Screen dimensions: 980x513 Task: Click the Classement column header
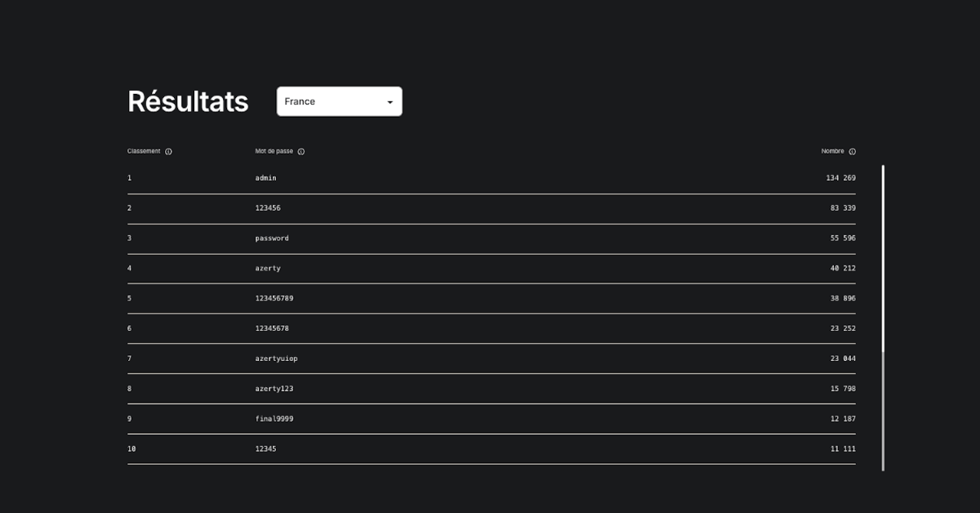(x=144, y=151)
